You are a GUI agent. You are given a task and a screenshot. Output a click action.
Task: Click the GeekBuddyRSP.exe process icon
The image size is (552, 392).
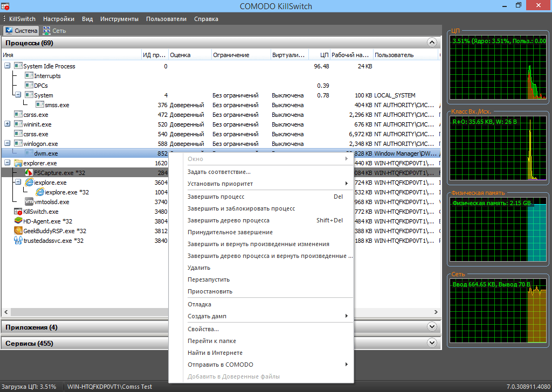click(18, 230)
